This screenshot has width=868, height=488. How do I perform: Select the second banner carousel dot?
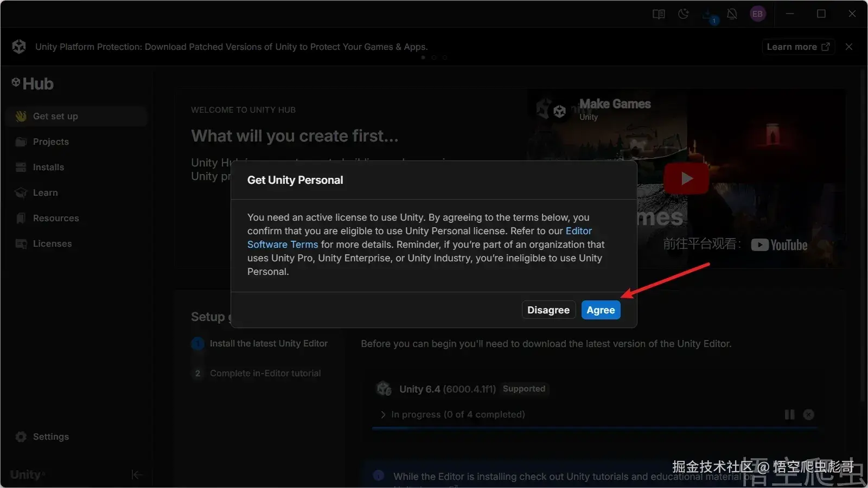434,57
